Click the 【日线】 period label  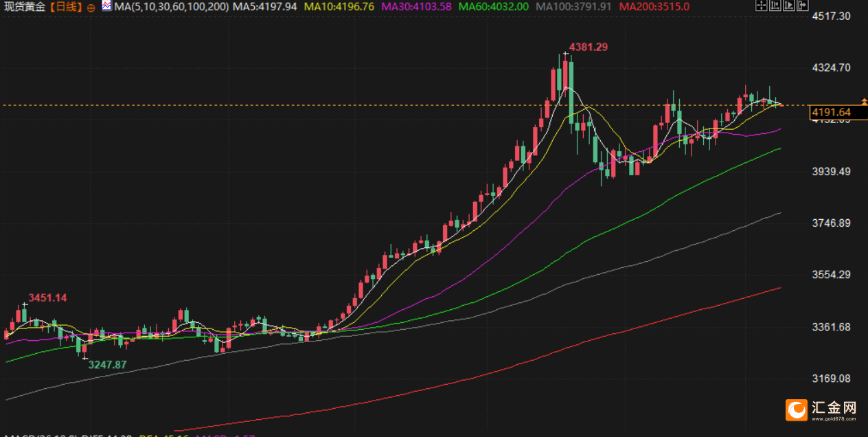tap(66, 7)
